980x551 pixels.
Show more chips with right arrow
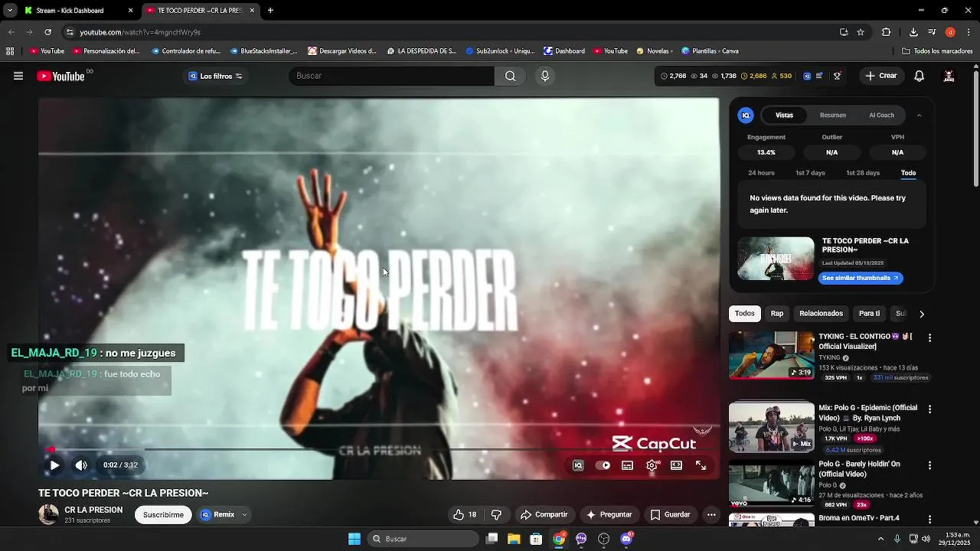[x=922, y=314]
